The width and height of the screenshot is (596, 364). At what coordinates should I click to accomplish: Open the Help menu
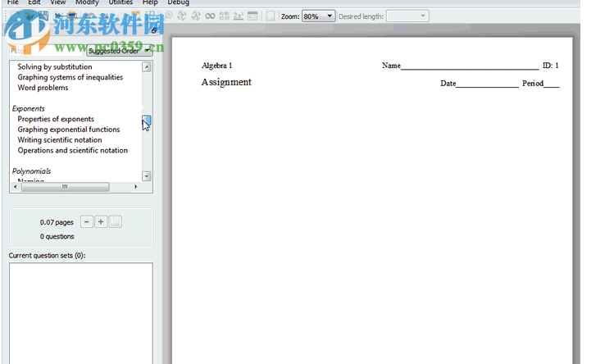point(150,2)
